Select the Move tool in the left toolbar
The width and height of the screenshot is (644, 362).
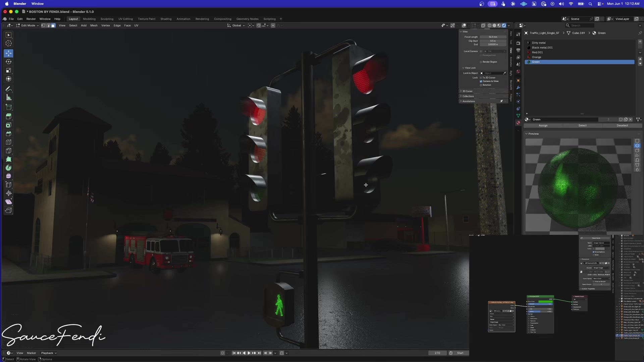point(9,53)
